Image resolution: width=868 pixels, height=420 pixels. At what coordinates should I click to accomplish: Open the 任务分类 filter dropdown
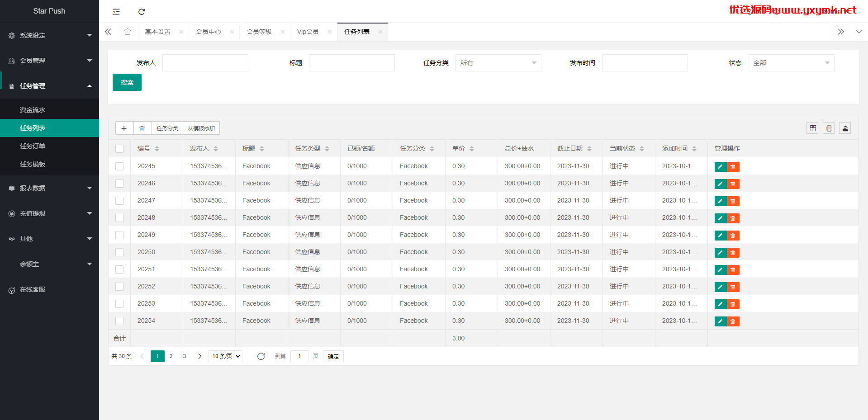(x=498, y=63)
